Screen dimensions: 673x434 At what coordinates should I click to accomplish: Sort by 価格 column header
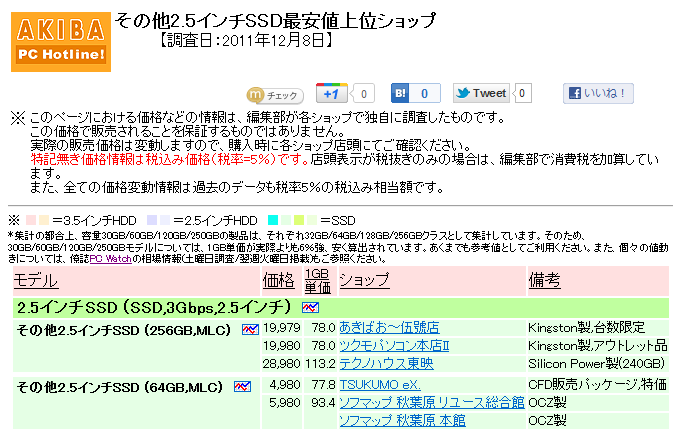(278, 281)
